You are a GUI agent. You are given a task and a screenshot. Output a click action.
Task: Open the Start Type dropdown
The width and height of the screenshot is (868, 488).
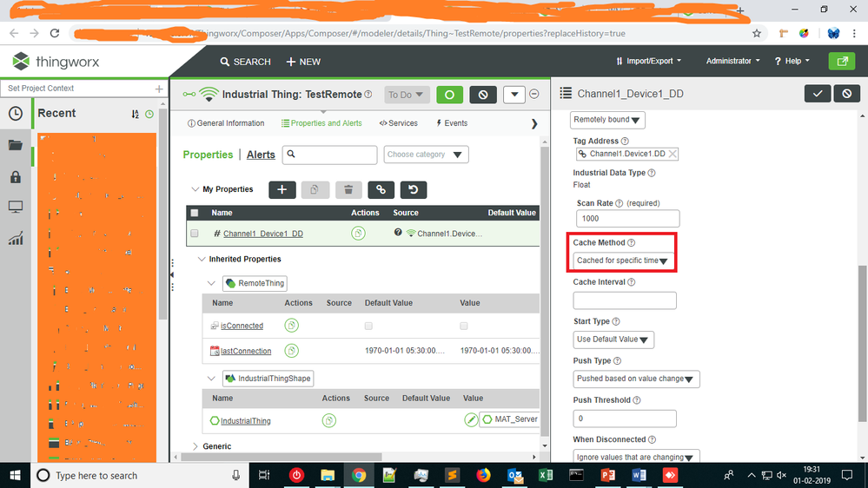coord(613,340)
